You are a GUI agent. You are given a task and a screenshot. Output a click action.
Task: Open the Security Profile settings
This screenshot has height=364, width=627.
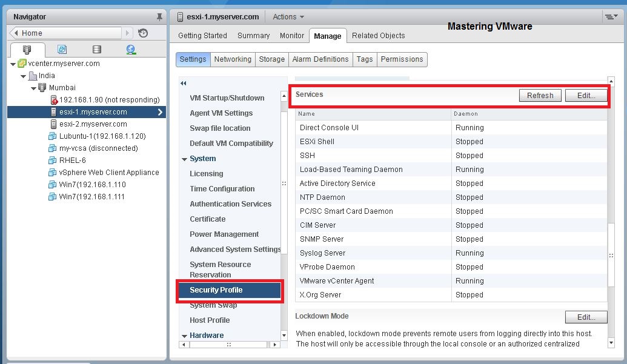(230, 290)
